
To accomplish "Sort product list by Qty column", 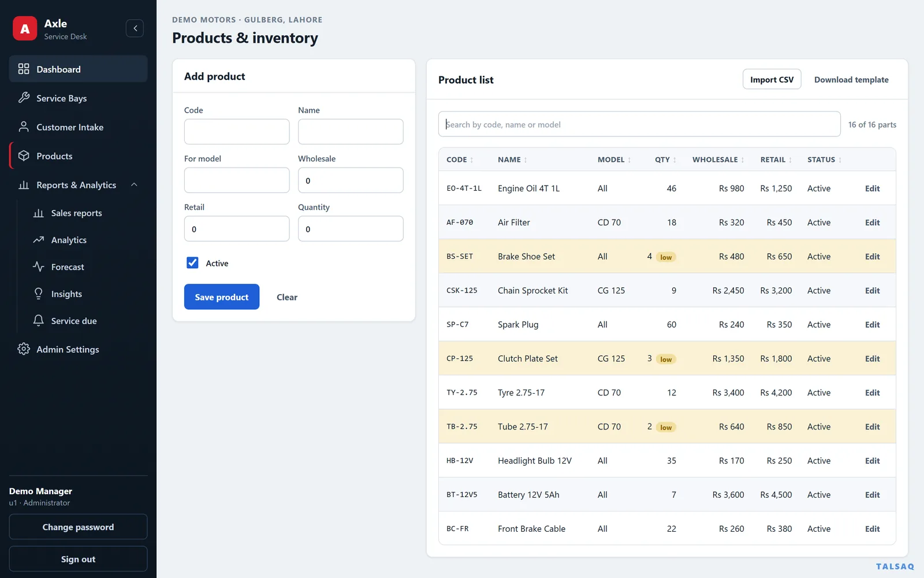I will [665, 160].
